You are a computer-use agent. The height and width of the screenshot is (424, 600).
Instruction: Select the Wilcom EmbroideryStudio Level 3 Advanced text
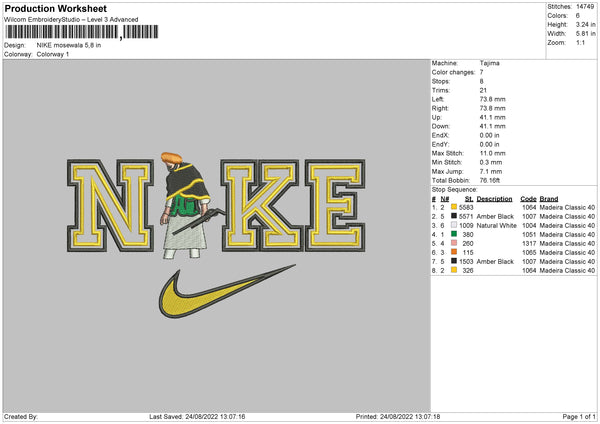(71, 20)
